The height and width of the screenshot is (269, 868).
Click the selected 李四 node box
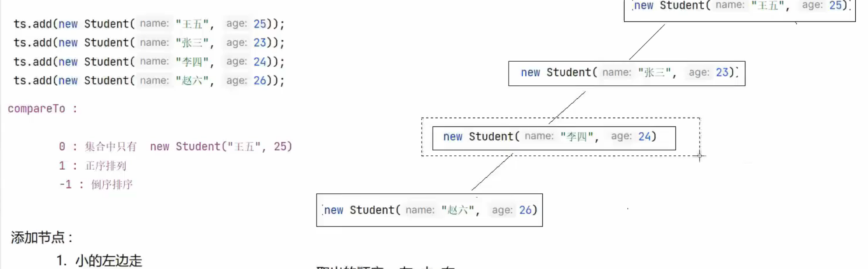click(x=554, y=137)
